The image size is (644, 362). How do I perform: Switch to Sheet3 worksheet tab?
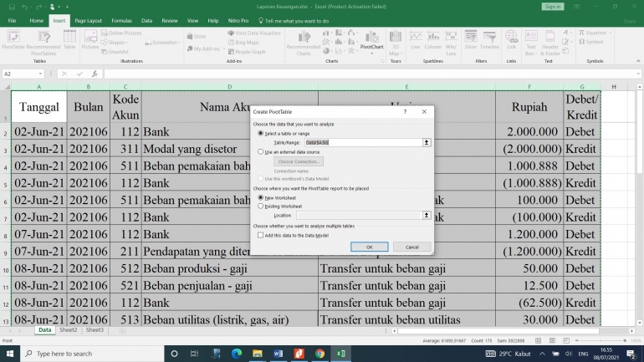tap(95, 330)
